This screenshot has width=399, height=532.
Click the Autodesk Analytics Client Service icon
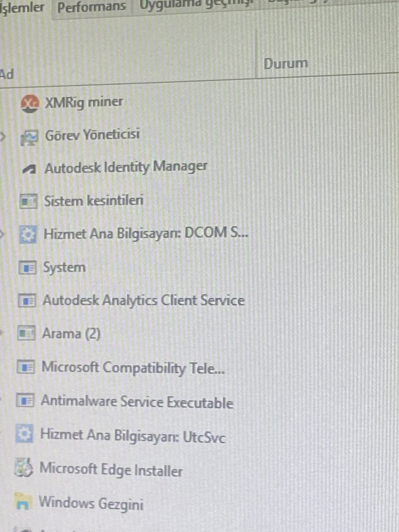[x=27, y=300]
